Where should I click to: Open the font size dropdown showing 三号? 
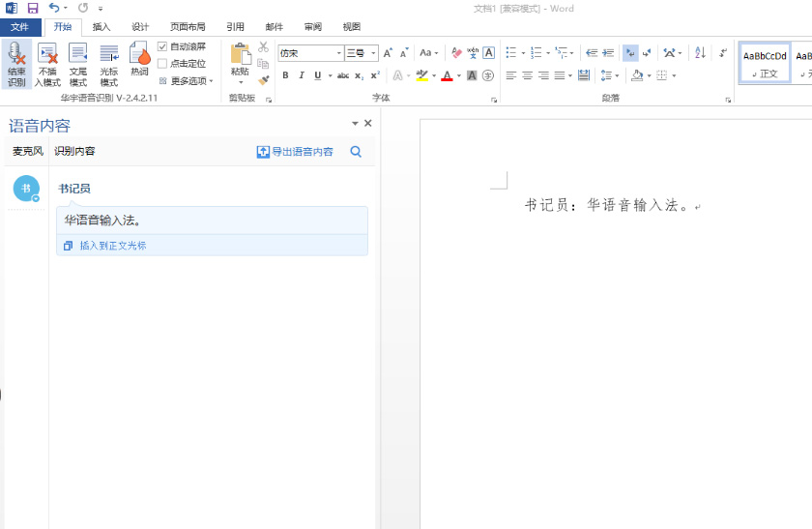click(362, 53)
